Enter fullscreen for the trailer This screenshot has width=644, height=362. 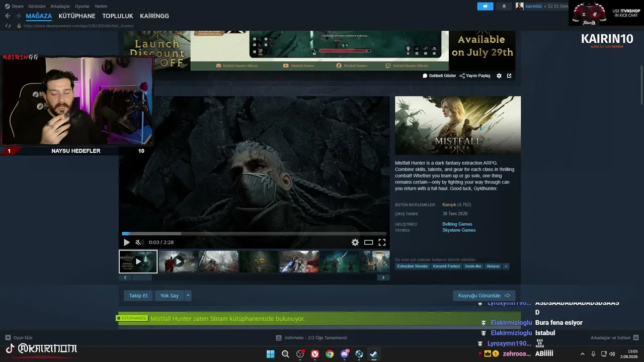click(x=382, y=242)
